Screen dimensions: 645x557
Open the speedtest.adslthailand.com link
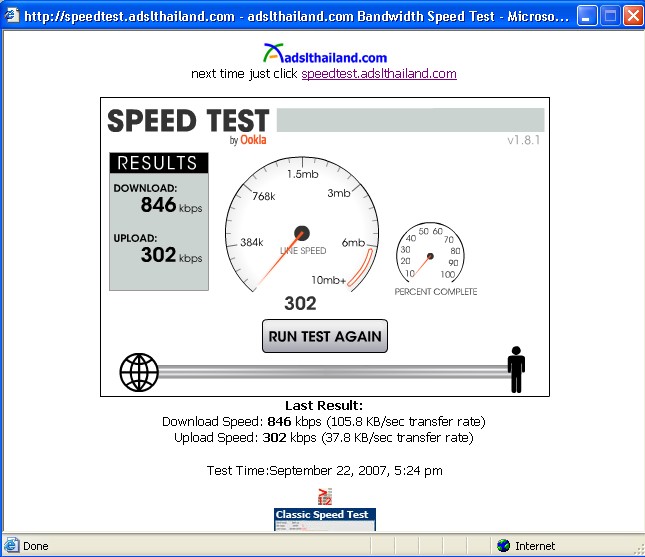379,74
